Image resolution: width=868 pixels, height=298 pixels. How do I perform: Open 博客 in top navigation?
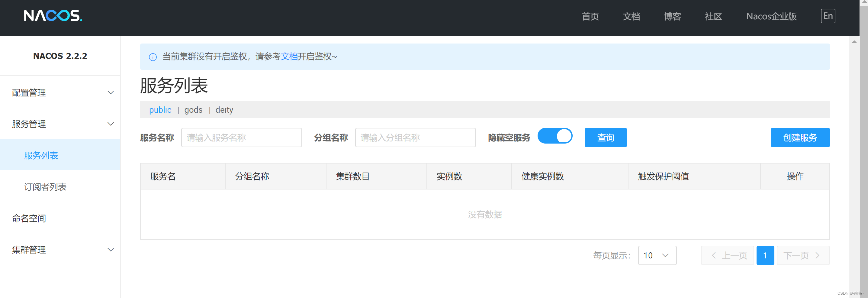point(672,16)
